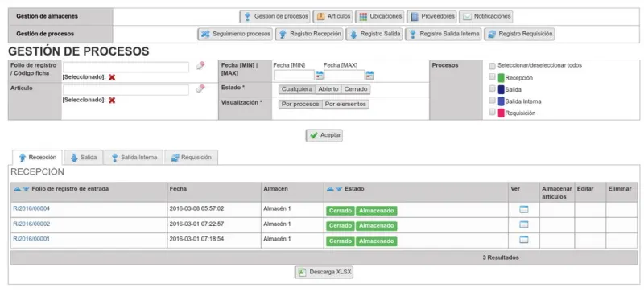Sort Folio de registro ascending arrow
The image size is (644, 292).
point(17,189)
